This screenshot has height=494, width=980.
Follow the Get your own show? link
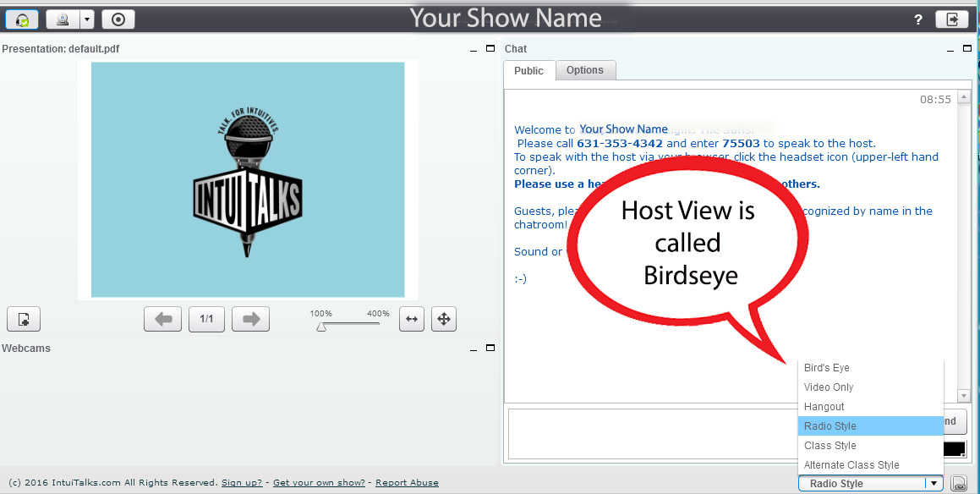(319, 483)
